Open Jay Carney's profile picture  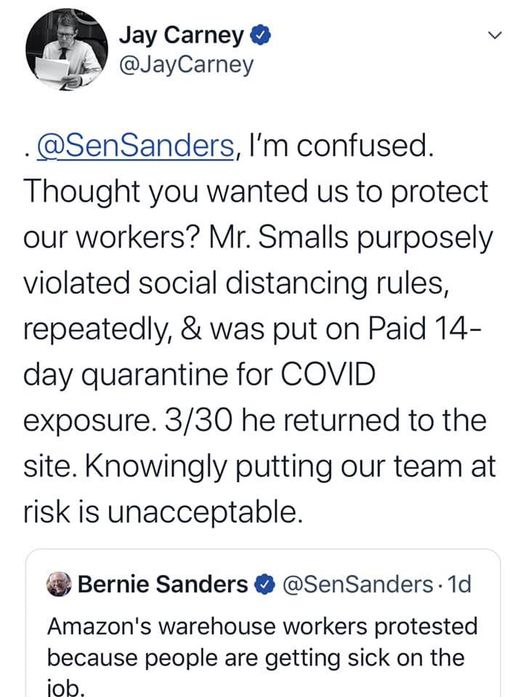click(x=66, y=49)
